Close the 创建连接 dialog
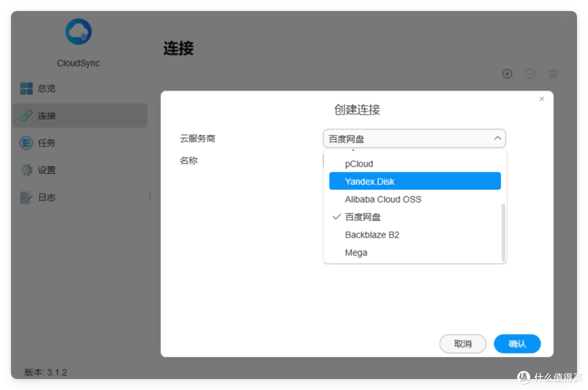The width and height of the screenshot is (588, 390). coord(542,99)
